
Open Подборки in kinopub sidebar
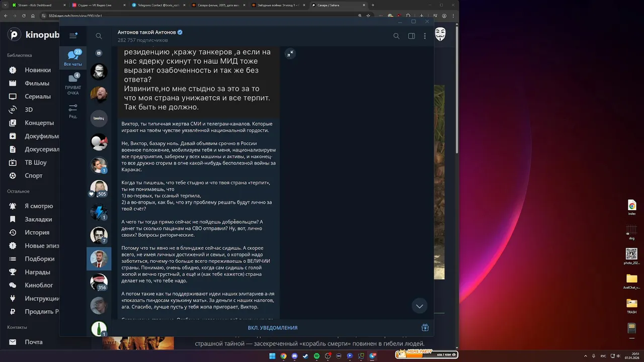pos(40,259)
